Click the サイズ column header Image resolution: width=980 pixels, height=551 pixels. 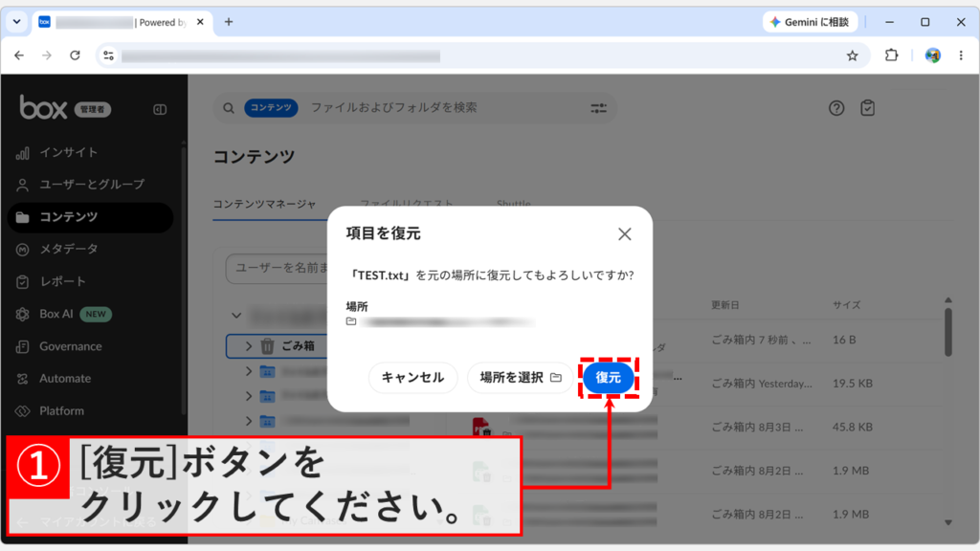(846, 305)
